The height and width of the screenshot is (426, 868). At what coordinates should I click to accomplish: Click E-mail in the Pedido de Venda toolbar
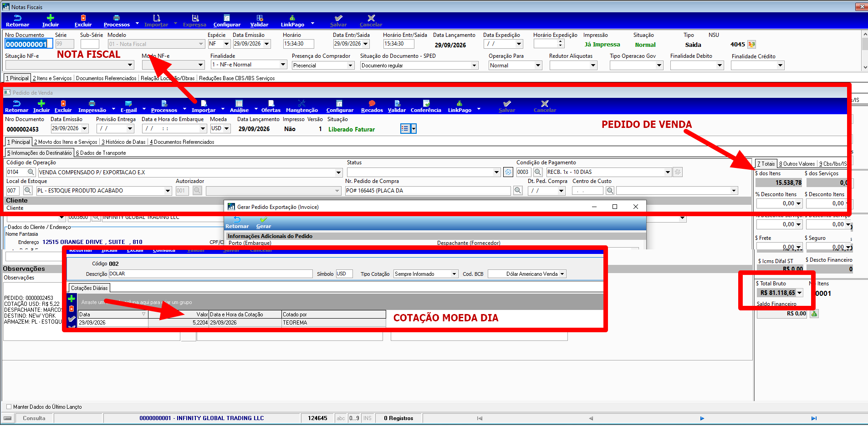point(128,106)
